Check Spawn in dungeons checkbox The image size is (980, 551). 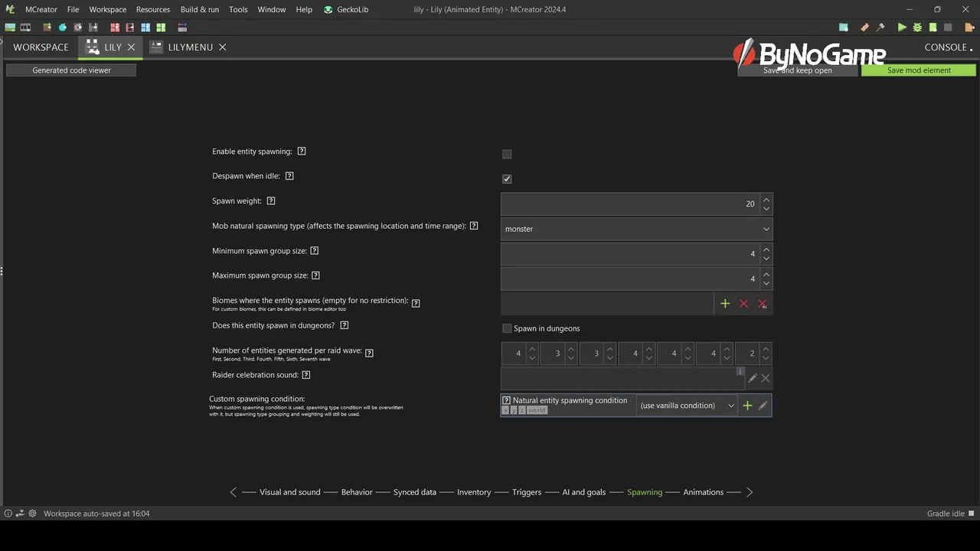click(x=507, y=328)
